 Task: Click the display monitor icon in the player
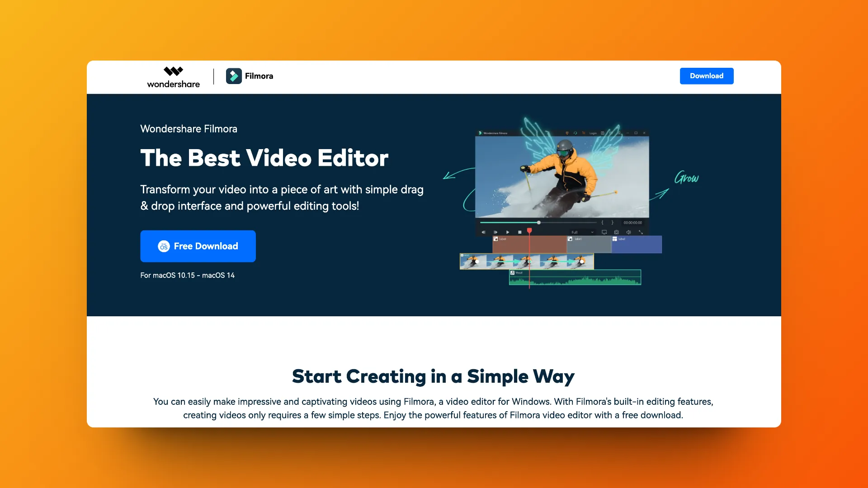pos(604,232)
